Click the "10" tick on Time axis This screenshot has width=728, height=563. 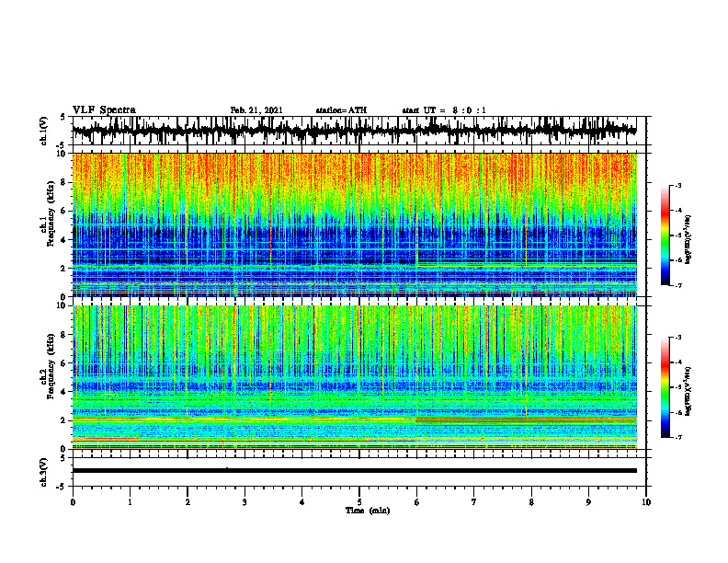646,502
